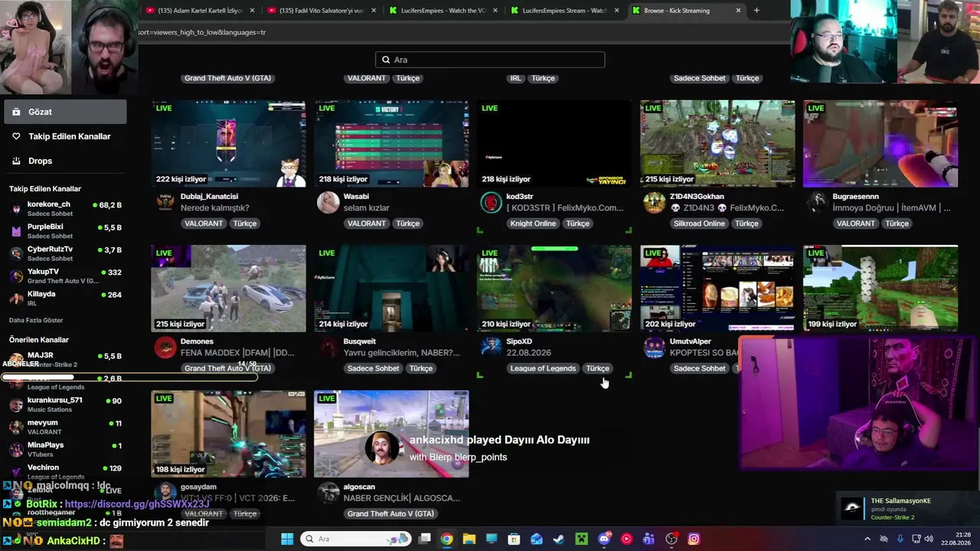
Task: Show hidden system tray icons
Action: click(x=867, y=539)
